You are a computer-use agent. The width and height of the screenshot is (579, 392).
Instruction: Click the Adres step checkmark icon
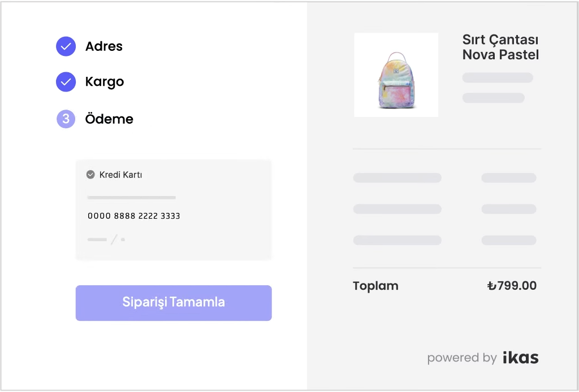pyautogui.click(x=66, y=46)
